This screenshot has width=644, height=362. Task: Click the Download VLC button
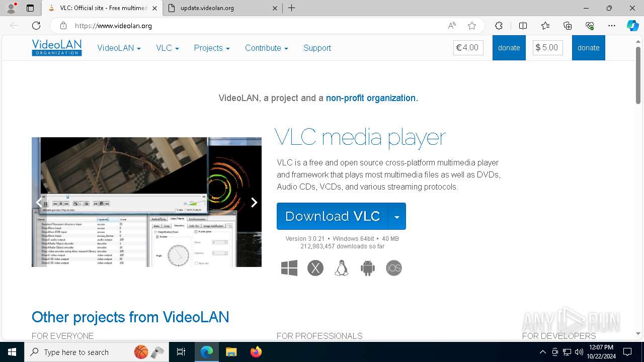coord(333,216)
